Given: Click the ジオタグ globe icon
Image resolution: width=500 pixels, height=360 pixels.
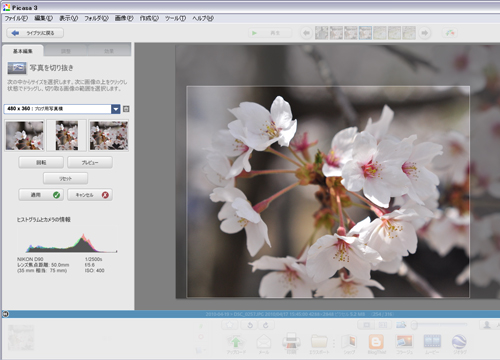Looking at the screenshot, I should (x=459, y=343).
